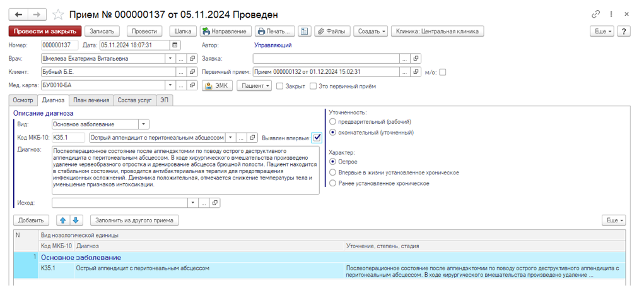Copy link using the chain icon
The height and width of the screenshot is (295, 644).
tap(595, 15)
